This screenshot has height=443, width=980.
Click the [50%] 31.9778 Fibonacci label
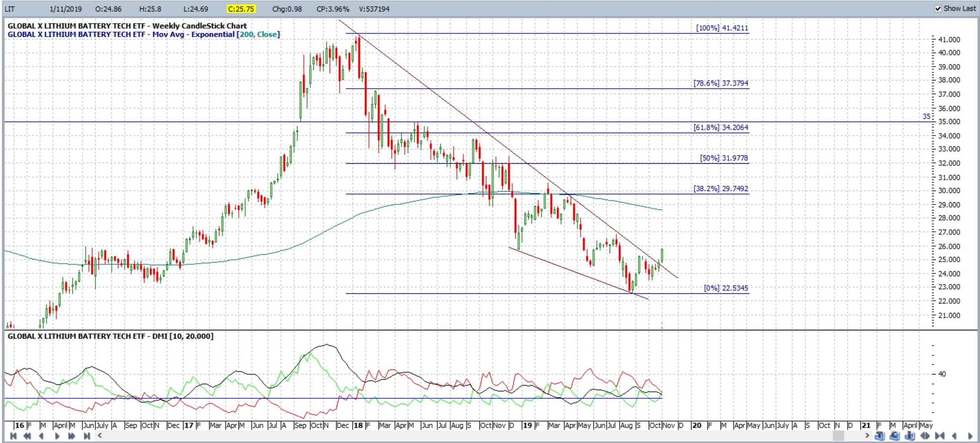(x=724, y=158)
